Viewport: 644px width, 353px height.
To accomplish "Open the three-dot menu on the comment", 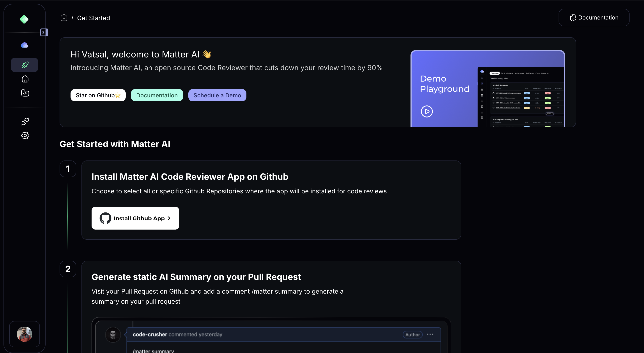I will pos(430,335).
